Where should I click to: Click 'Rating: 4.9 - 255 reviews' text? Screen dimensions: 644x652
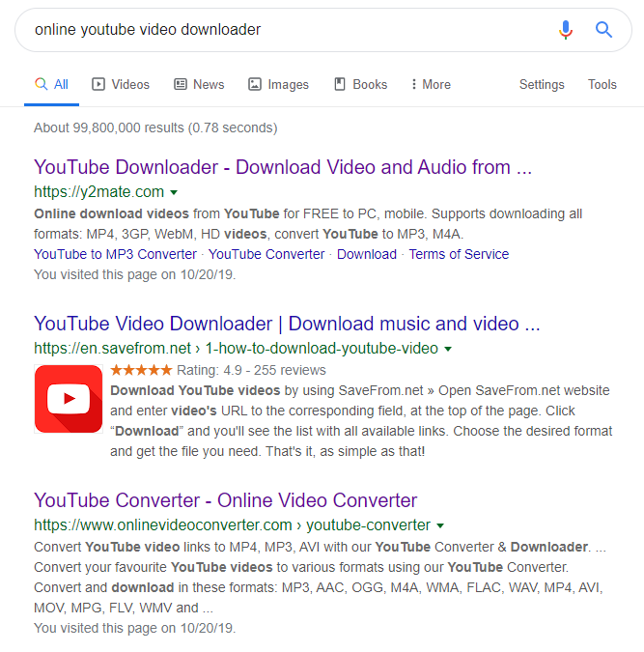point(251,370)
